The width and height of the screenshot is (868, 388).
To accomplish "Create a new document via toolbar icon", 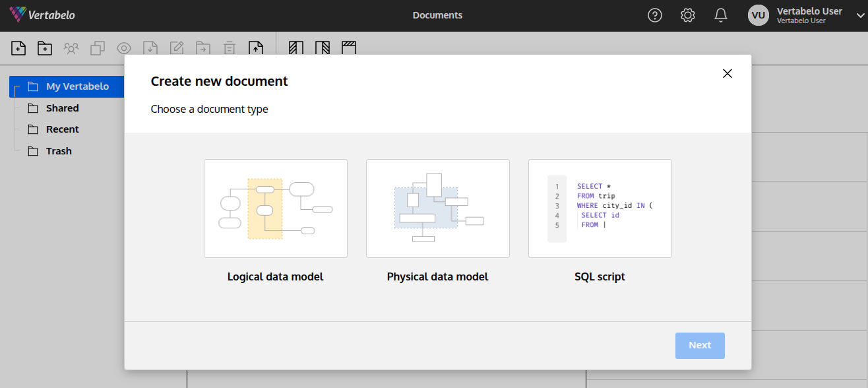I will click(x=18, y=48).
